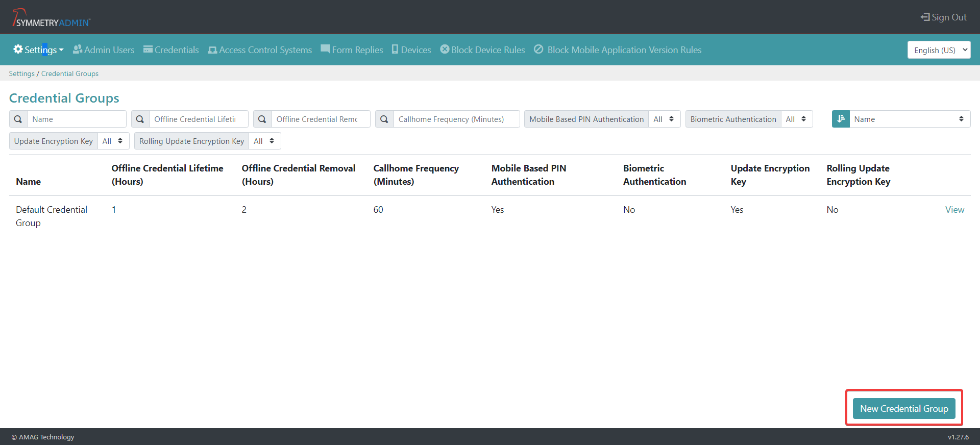This screenshot has height=445, width=980.
Task: Click the Block Device Rules X icon
Action: coord(445,49)
